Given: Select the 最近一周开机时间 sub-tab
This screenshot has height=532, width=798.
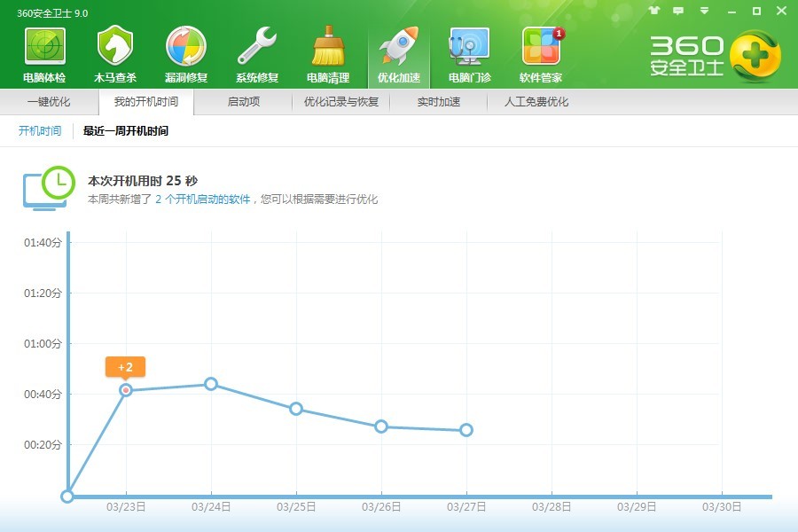Looking at the screenshot, I should click(126, 131).
